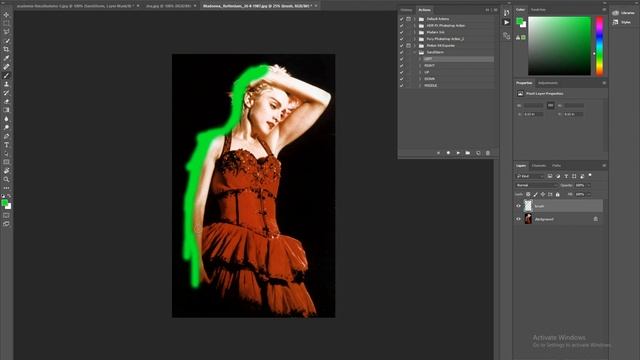Screen dimensions: 640x360
Task: Open the layer blend mode dropdown
Action: point(536,185)
